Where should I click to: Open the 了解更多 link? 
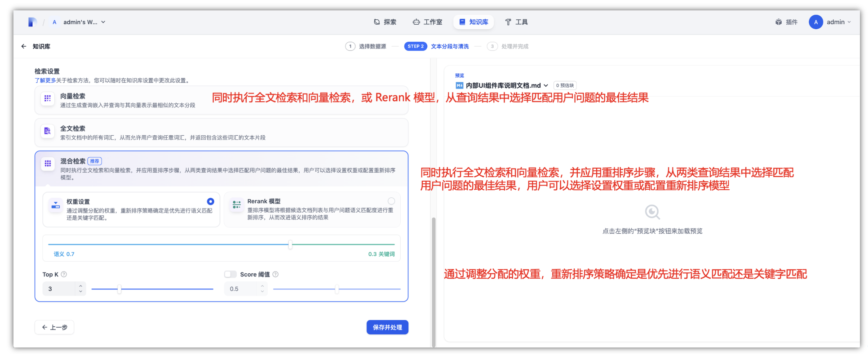tap(45, 80)
